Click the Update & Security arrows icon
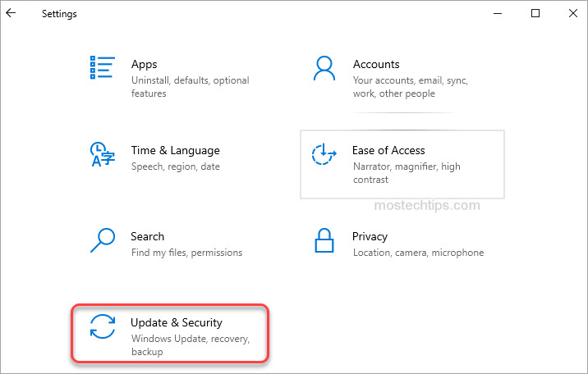 coord(103,326)
